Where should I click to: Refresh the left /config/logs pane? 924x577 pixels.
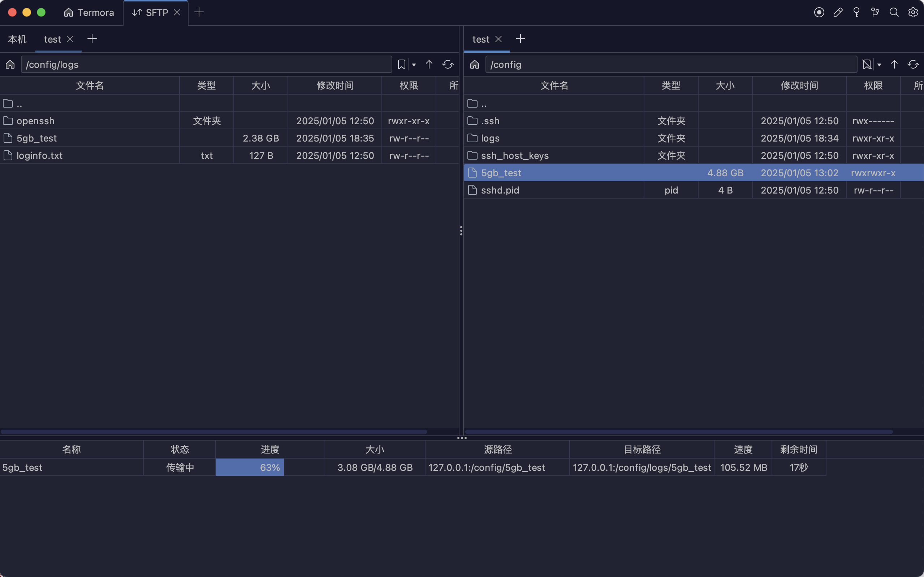point(448,65)
